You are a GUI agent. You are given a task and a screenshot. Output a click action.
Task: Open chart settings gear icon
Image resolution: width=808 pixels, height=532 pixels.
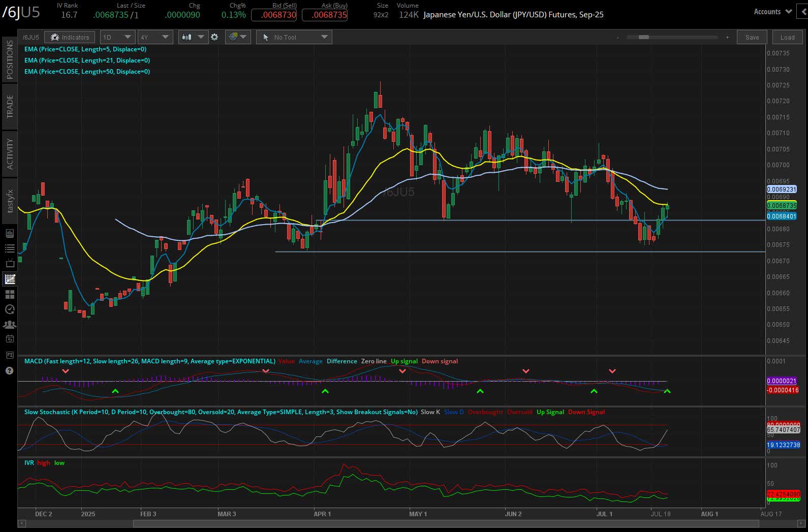pos(214,37)
